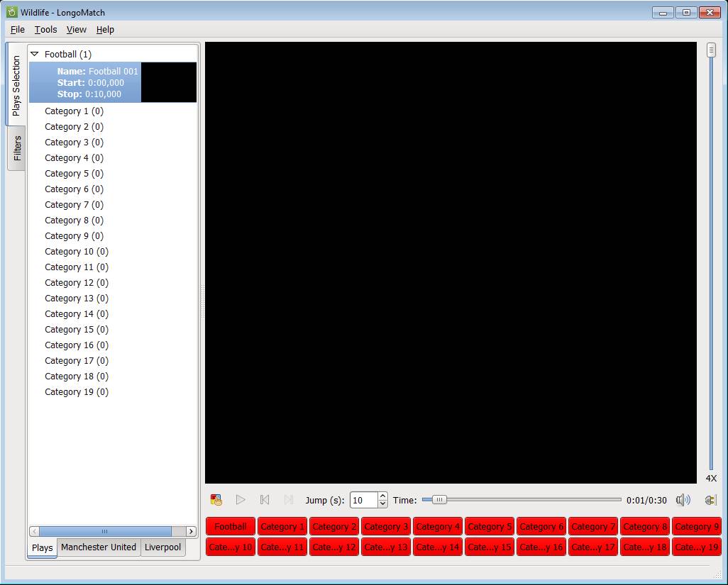Click the red Category 7 button
Viewport: 728px width, 585px height.
coord(593,527)
